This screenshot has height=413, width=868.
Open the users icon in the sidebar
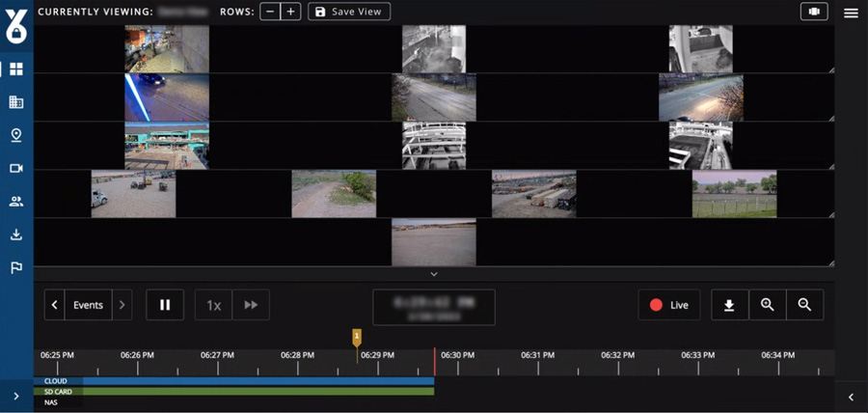[16, 202]
